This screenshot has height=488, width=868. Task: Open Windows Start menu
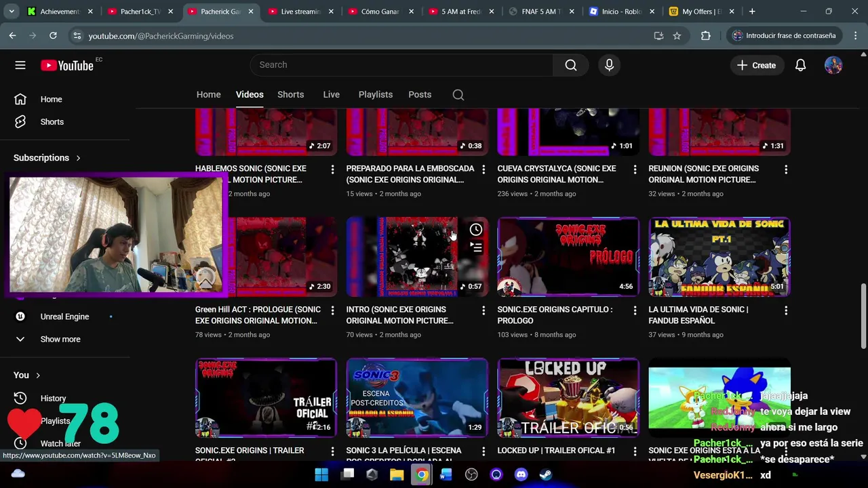point(321,474)
